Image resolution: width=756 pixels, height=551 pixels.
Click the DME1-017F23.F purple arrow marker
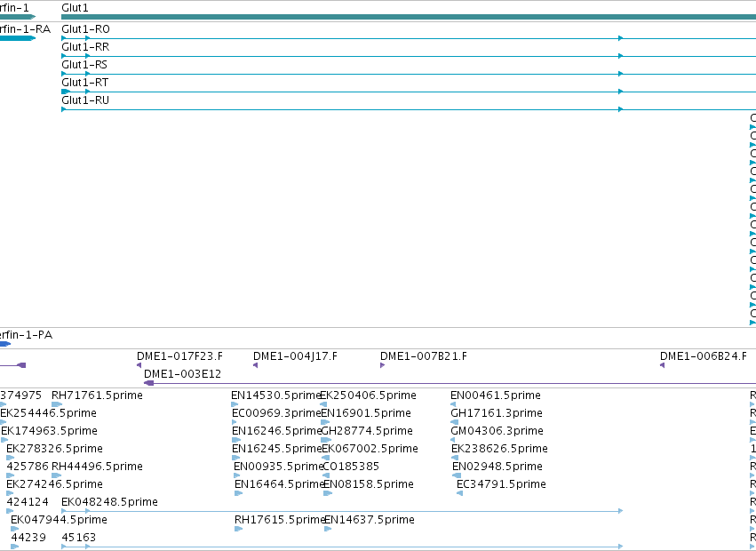click(x=139, y=365)
